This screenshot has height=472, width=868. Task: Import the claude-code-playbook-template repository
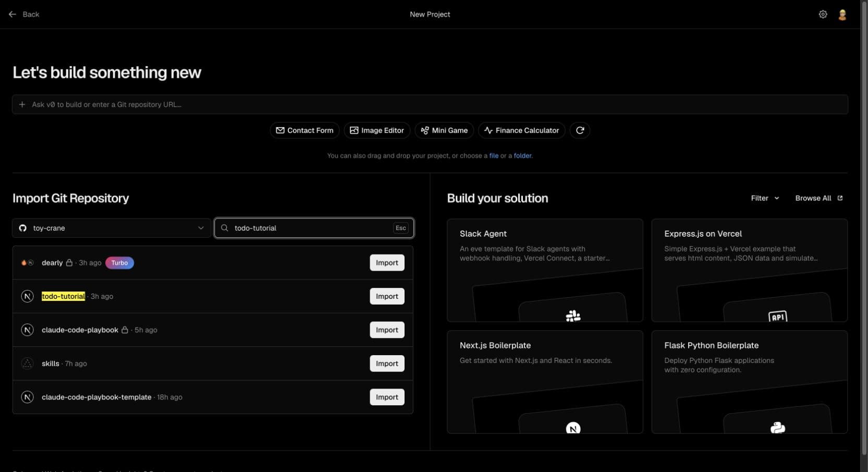point(387,397)
